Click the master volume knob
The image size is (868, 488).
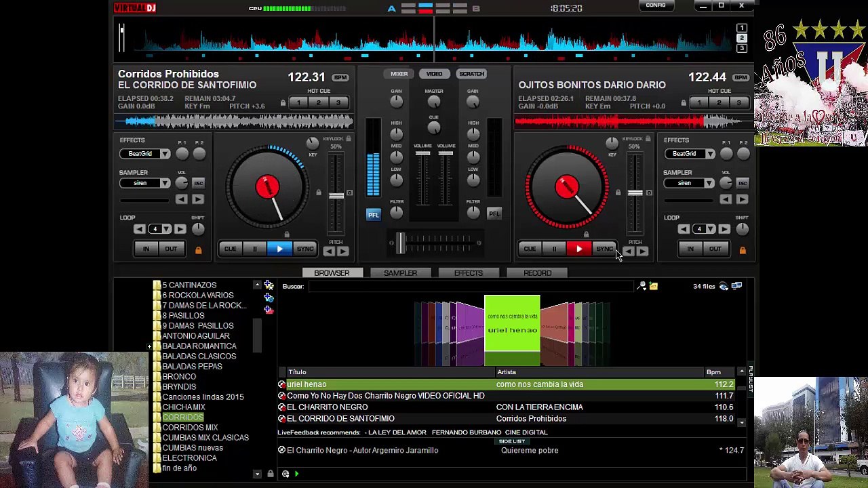coord(434,102)
